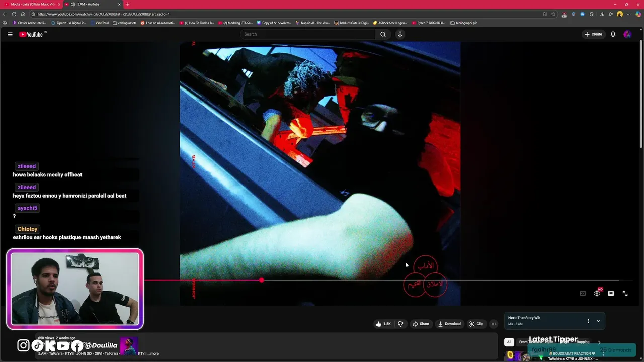Open browser profile avatar
The height and width of the screenshot is (362, 644).
click(620, 14)
